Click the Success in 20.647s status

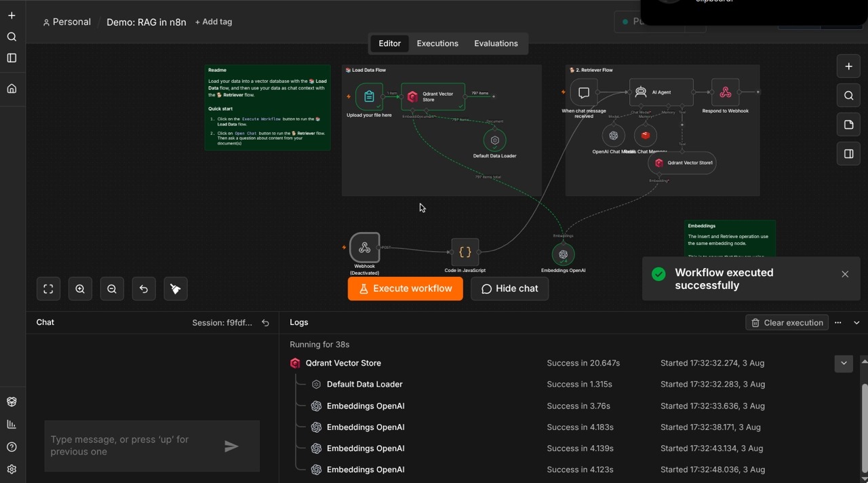[x=583, y=364]
